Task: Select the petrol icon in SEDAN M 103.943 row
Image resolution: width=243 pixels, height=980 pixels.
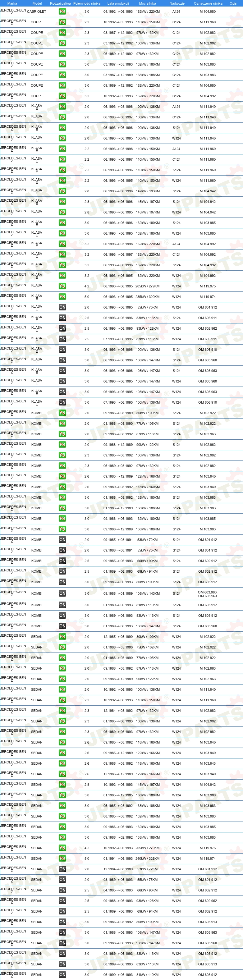Action: (62, 763)
